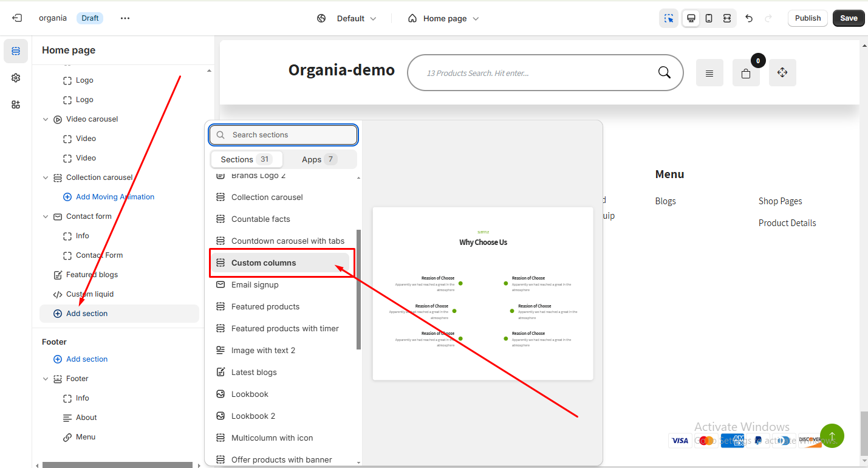Click the green scroll-to-top button
The width and height of the screenshot is (868, 468).
pyautogui.click(x=832, y=436)
